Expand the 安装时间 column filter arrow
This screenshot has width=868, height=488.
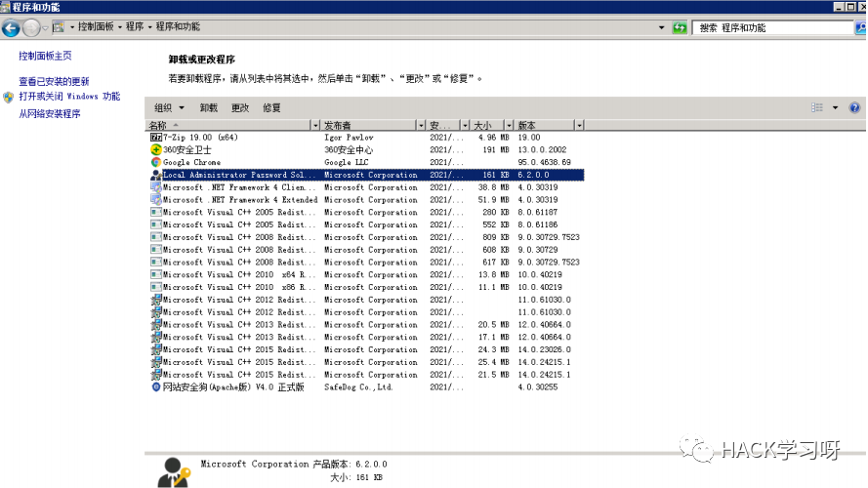pyautogui.click(x=465, y=125)
